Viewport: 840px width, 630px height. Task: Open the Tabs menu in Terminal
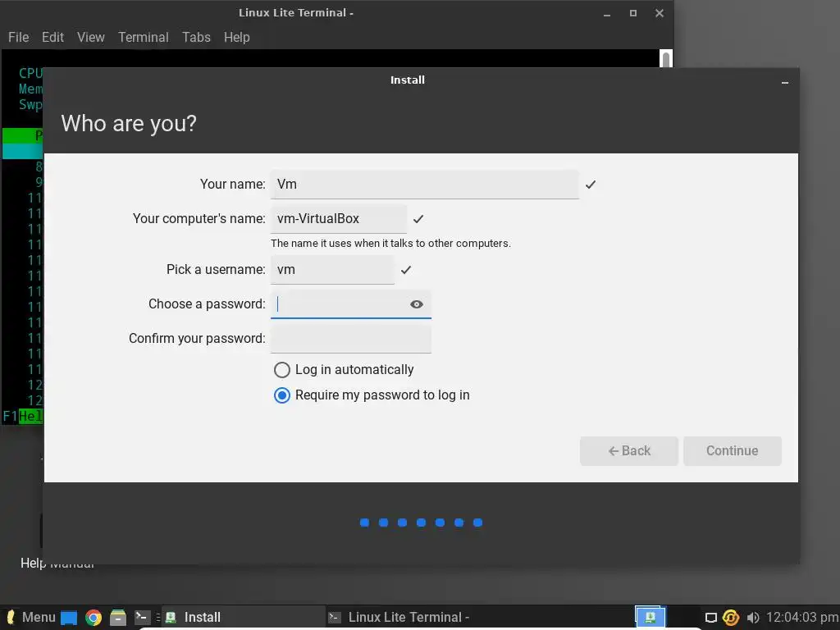coord(196,37)
